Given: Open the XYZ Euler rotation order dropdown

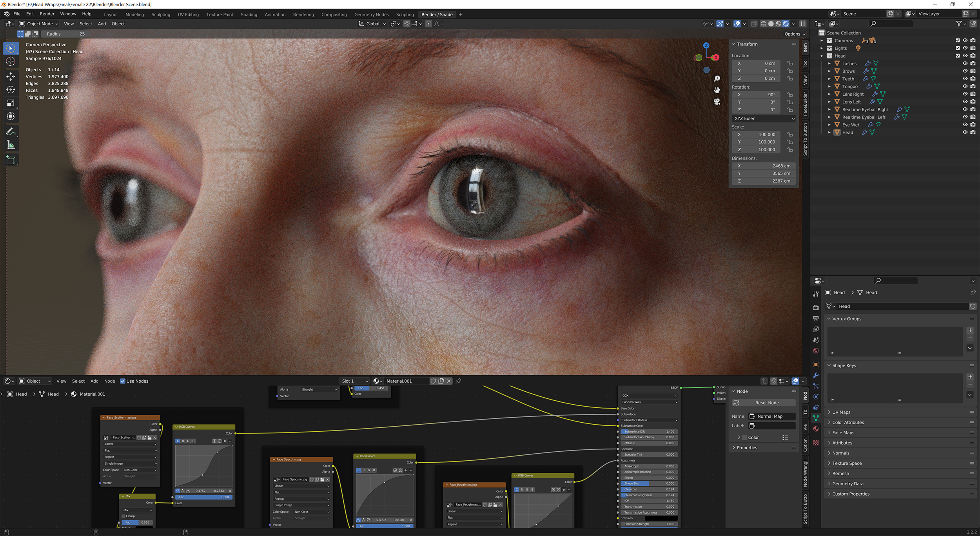Looking at the screenshot, I should [763, 118].
